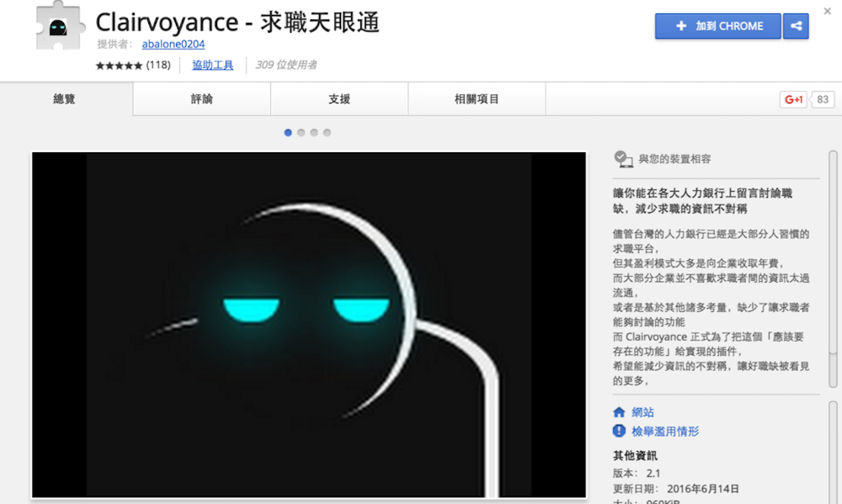The height and width of the screenshot is (504, 842).
Task: Click the five-star rating stars
Action: point(119,65)
